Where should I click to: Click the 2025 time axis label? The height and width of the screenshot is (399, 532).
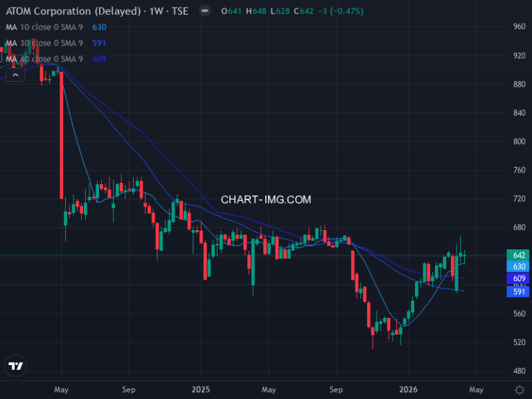pos(201,389)
